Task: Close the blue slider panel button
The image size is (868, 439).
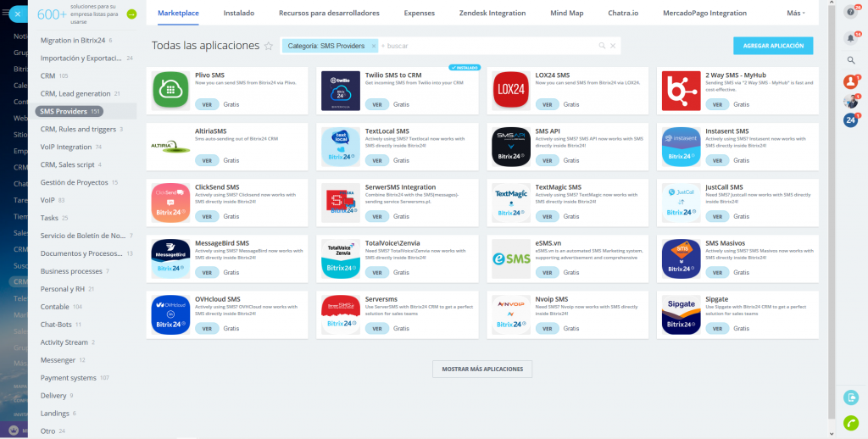Action: pyautogui.click(x=14, y=13)
